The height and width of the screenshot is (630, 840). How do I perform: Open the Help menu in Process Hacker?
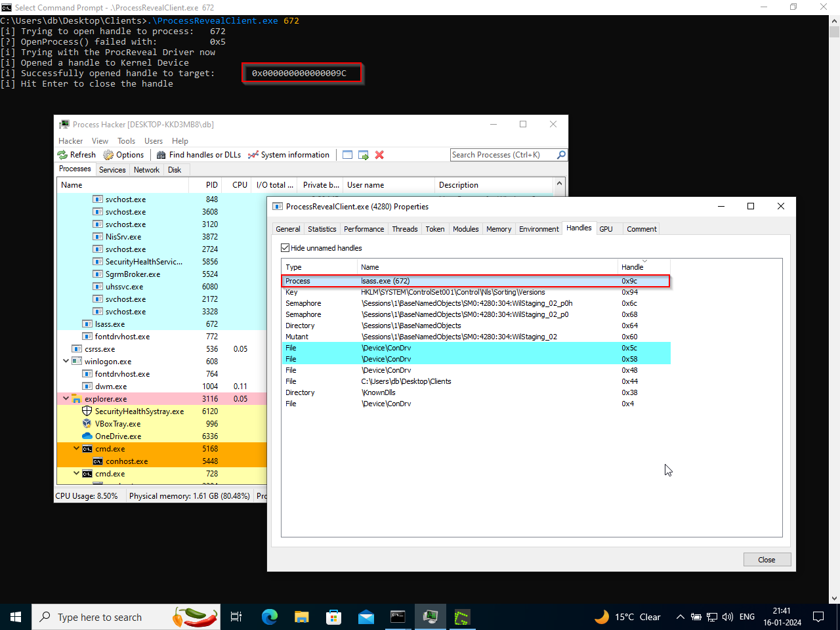pos(180,141)
